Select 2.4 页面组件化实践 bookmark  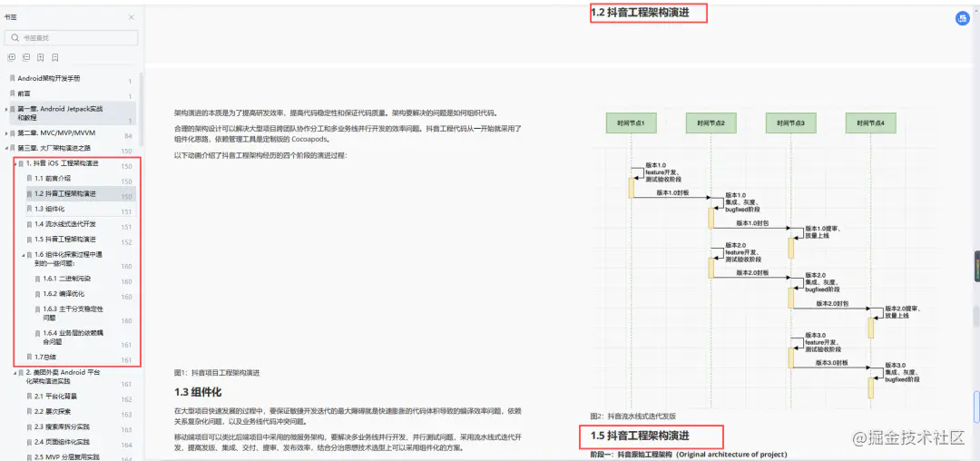pyautogui.click(x=62, y=442)
